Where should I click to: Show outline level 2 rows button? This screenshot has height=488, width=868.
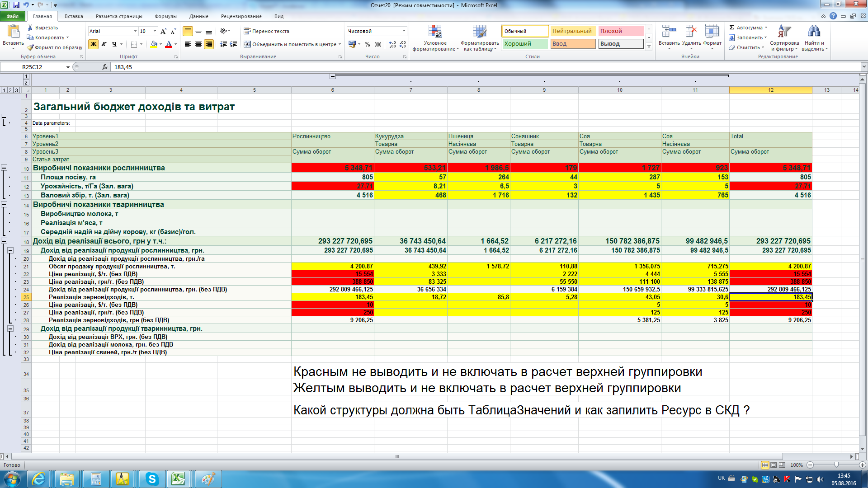[10, 90]
